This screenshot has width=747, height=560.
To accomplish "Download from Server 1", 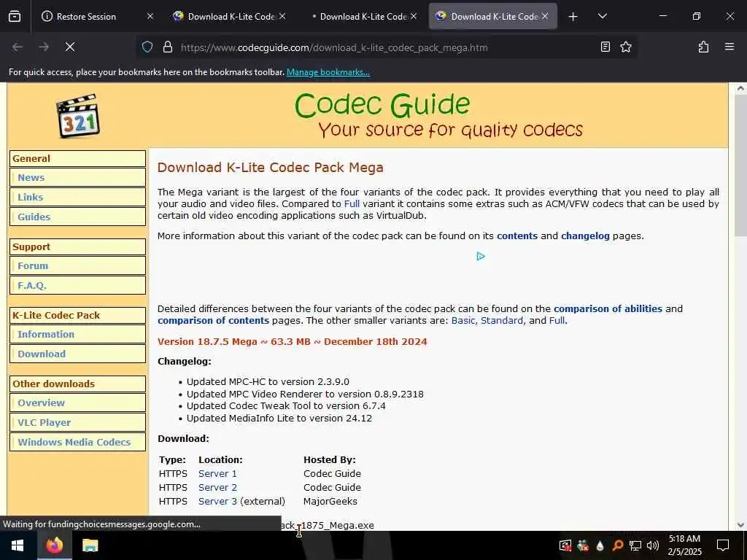I will point(217,474).
